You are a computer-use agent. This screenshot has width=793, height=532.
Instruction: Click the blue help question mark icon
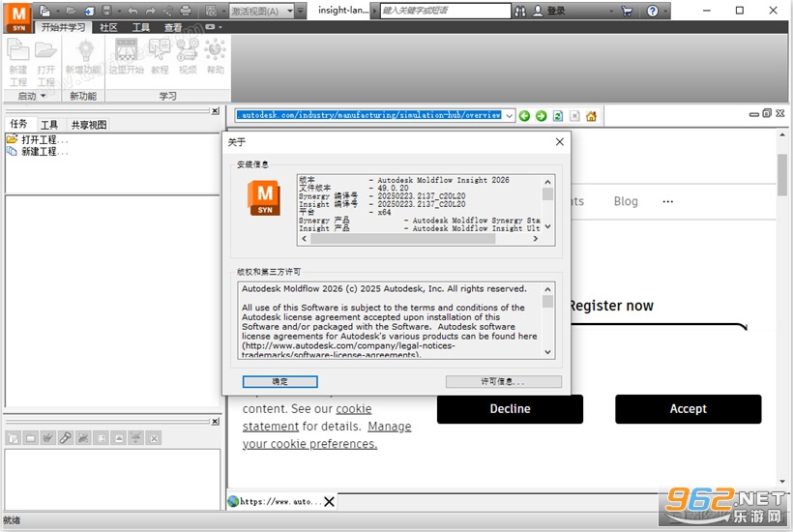click(x=653, y=12)
